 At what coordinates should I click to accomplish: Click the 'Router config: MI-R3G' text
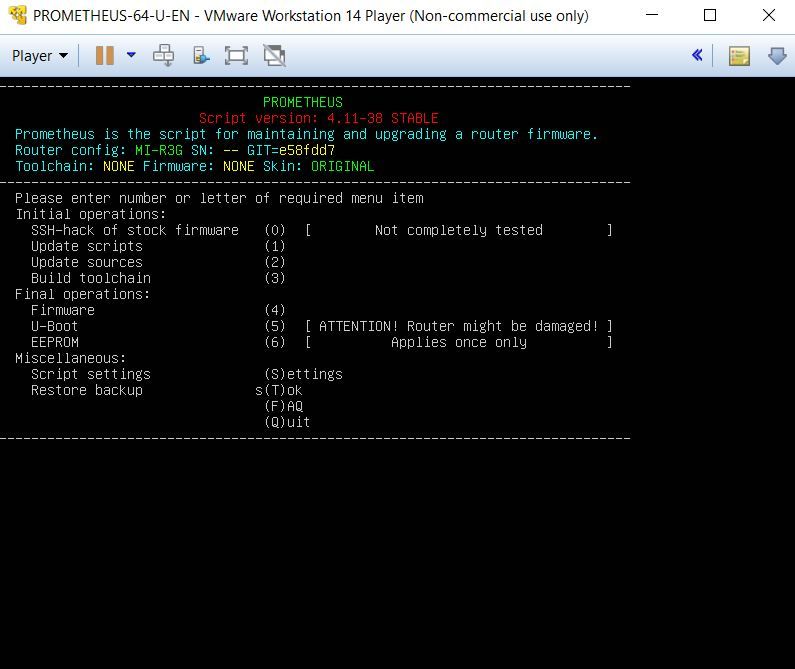98,150
